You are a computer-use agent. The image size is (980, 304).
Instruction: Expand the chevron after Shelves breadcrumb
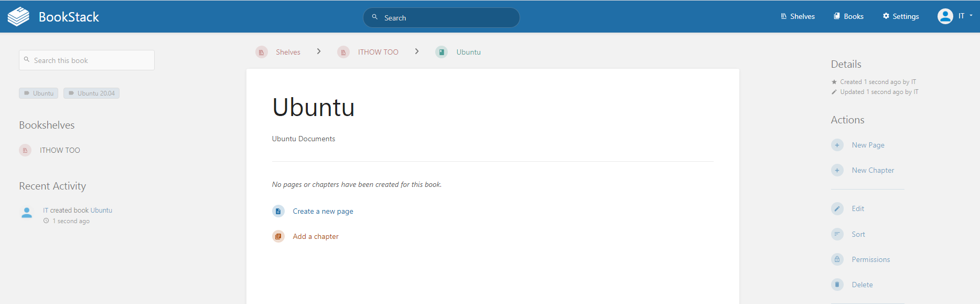coord(319,51)
